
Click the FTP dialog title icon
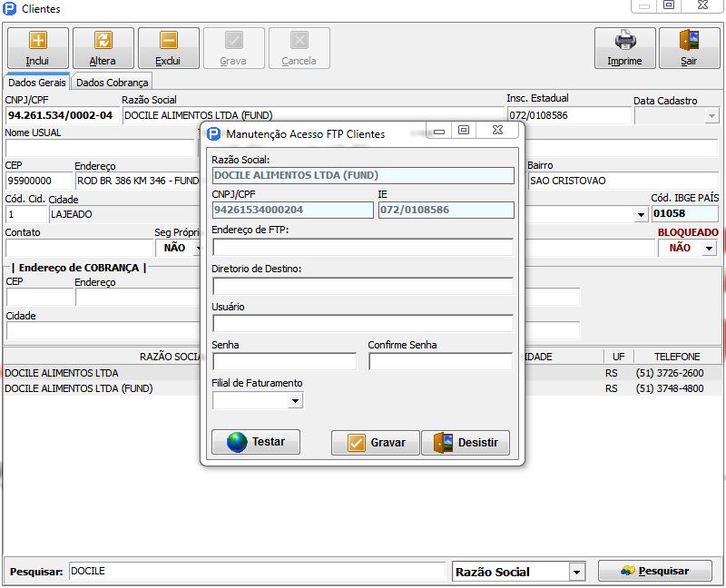coord(213,134)
